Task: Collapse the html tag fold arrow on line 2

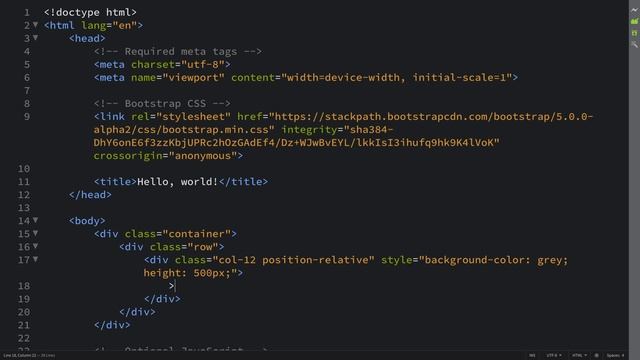Action: coord(36,25)
